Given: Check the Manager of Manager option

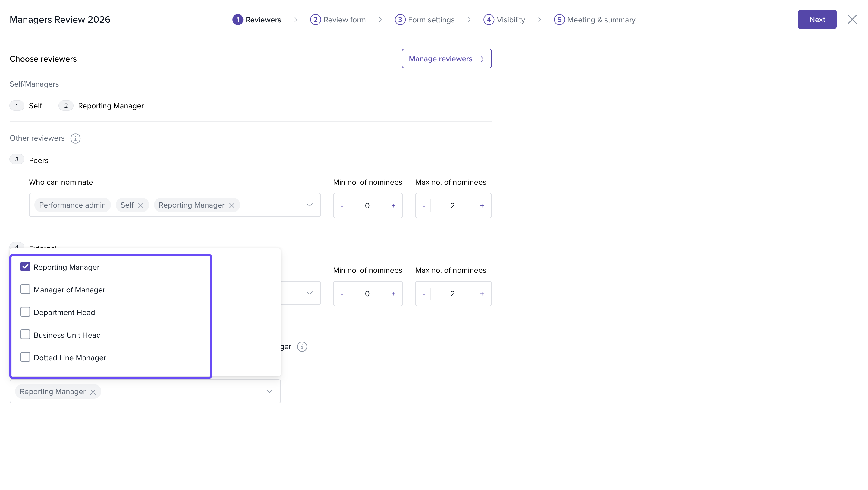Looking at the screenshot, I should click(x=25, y=289).
